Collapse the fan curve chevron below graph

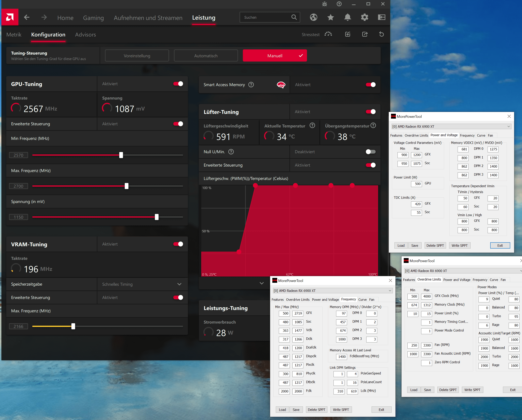[x=261, y=283]
